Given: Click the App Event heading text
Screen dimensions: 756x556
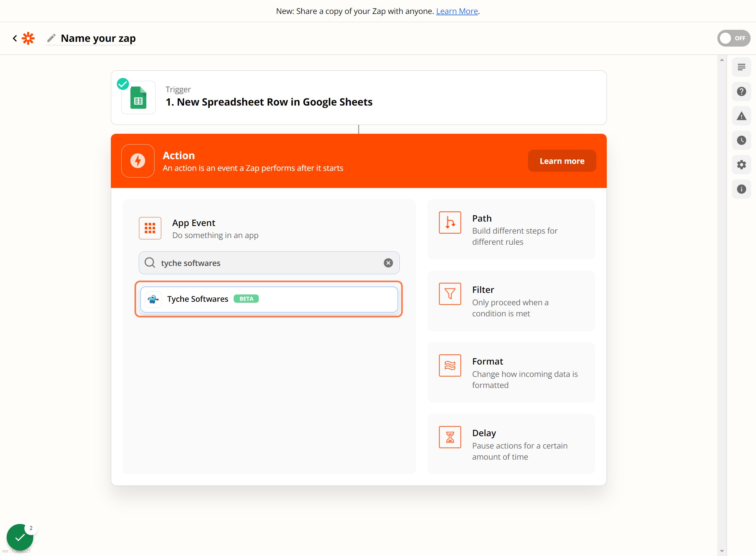Looking at the screenshot, I should (x=194, y=223).
